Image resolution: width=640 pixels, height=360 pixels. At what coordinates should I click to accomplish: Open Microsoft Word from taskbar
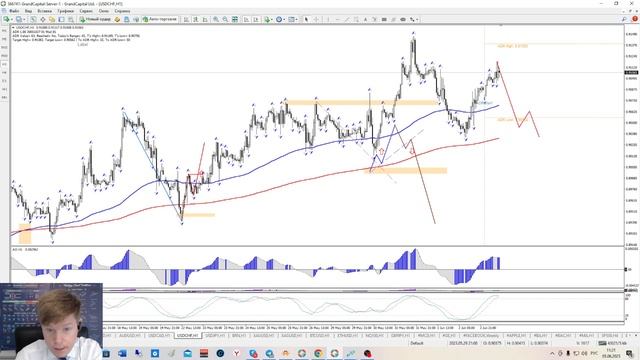[122, 353]
